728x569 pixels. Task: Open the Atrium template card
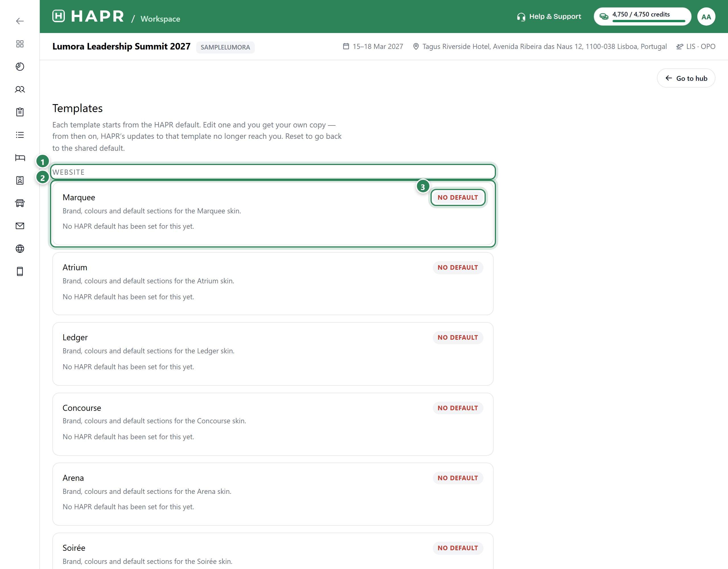pos(273,284)
